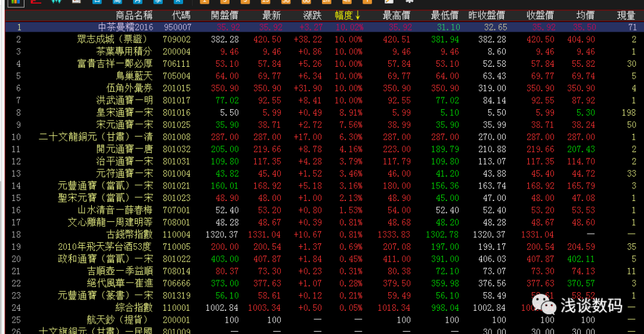The width and height of the screenshot is (644, 334).
Task: Click code 706111 cell
Action: 177,64
